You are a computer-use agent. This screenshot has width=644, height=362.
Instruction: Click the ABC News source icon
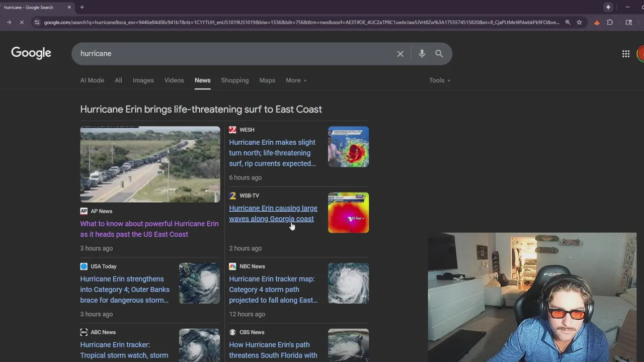(84, 332)
